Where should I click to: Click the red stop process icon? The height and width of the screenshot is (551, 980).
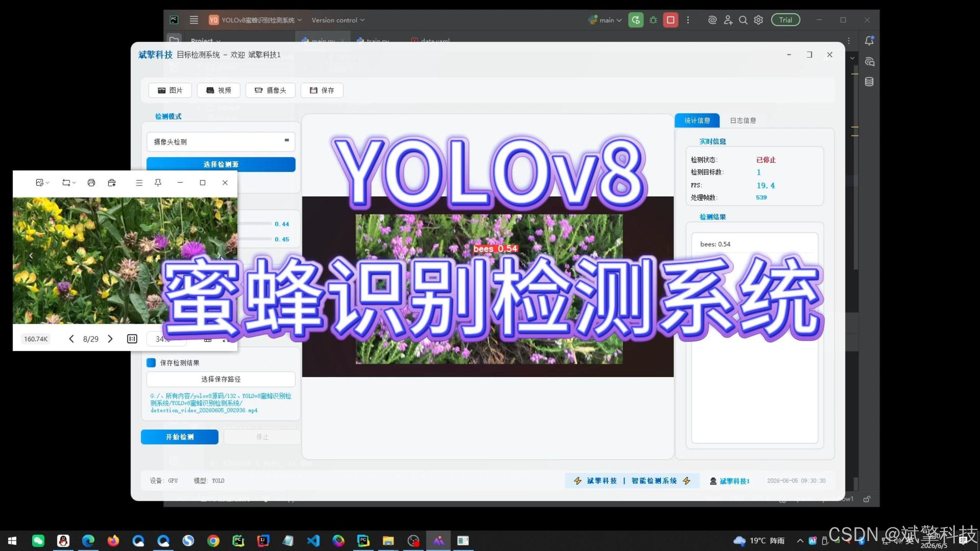671,20
